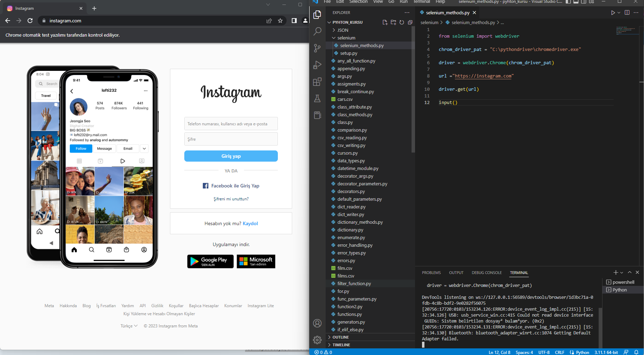
Task: Open Source Control view in VS Code
Action: pyautogui.click(x=317, y=48)
